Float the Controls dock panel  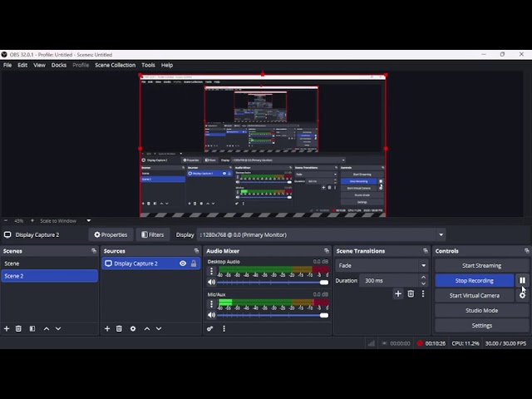point(526,251)
